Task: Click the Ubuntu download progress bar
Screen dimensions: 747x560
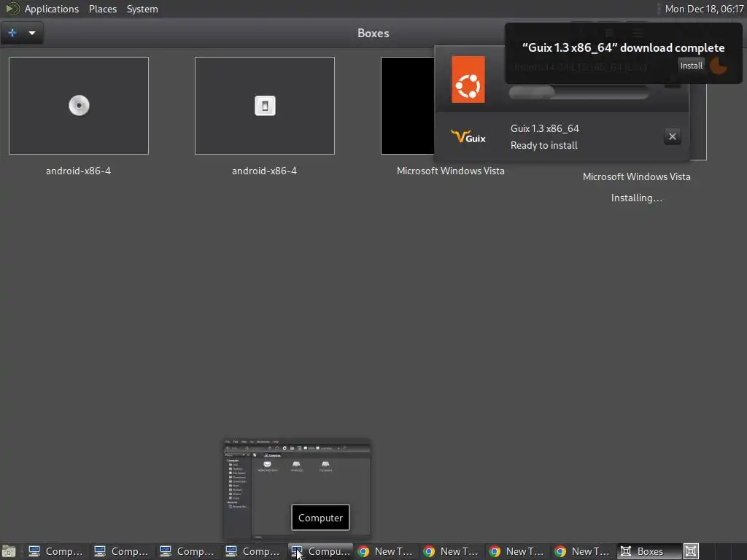Action: click(578, 93)
